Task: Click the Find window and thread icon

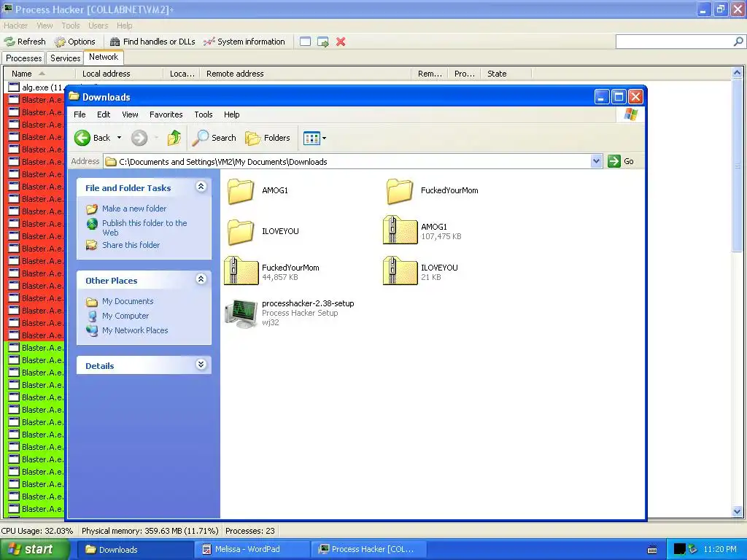Action: coord(323,42)
